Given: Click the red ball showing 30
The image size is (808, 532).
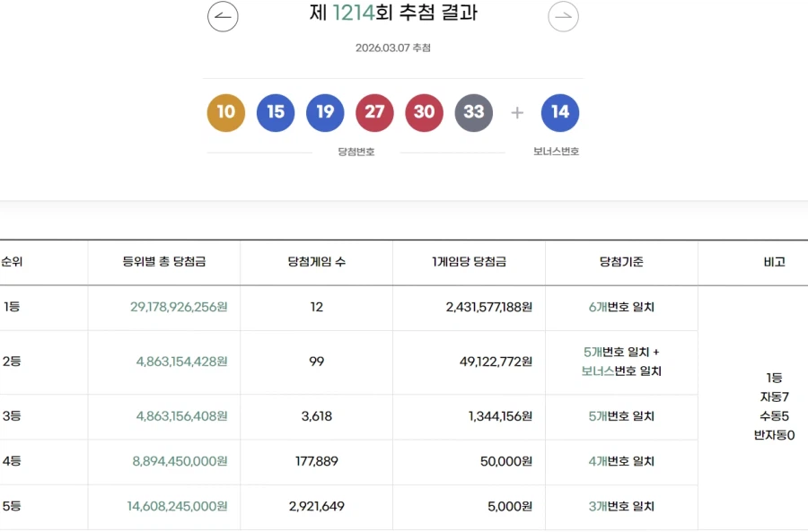Looking at the screenshot, I should tap(424, 112).
